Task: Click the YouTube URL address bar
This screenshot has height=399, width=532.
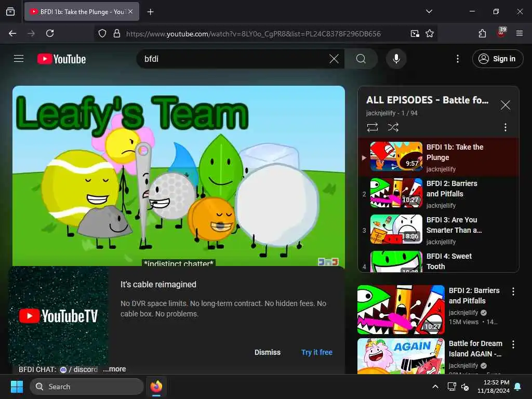Action: tap(253, 34)
